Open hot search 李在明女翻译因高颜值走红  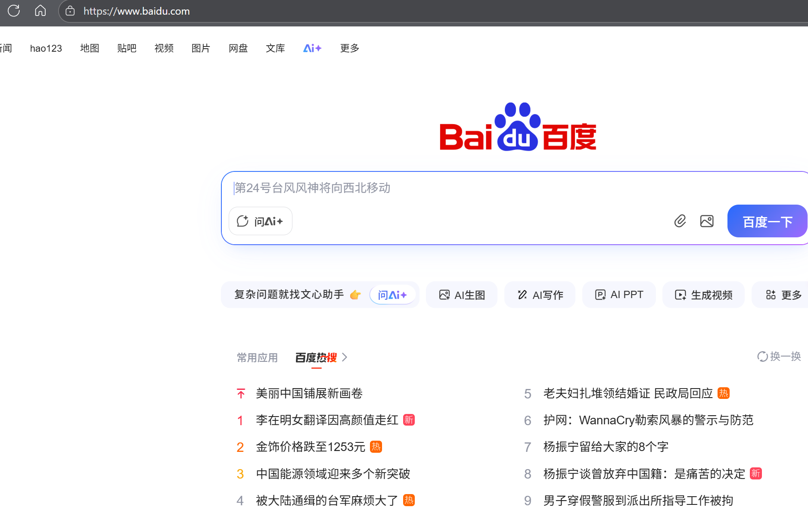(327, 420)
